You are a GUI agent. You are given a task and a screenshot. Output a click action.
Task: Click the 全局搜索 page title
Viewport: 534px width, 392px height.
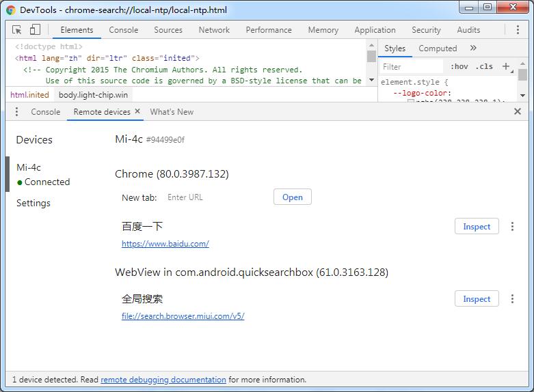142,298
